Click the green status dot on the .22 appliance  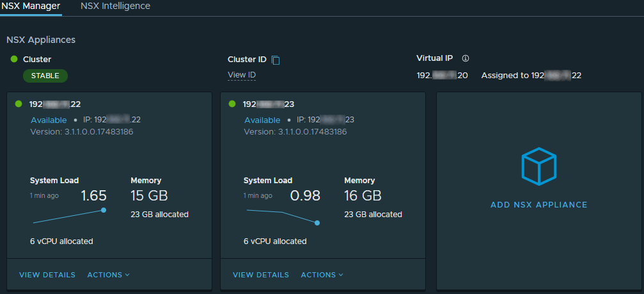pyautogui.click(x=19, y=104)
